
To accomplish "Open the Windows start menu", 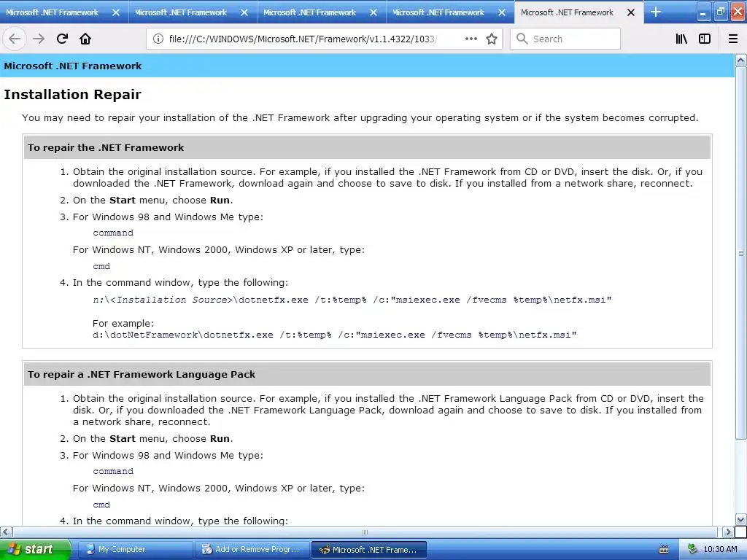I will pyautogui.click(x=35, y=549).
